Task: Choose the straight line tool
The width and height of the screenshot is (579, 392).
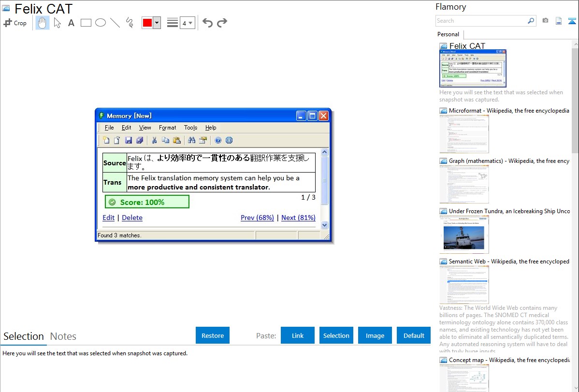Action: (x=115, y=23)
